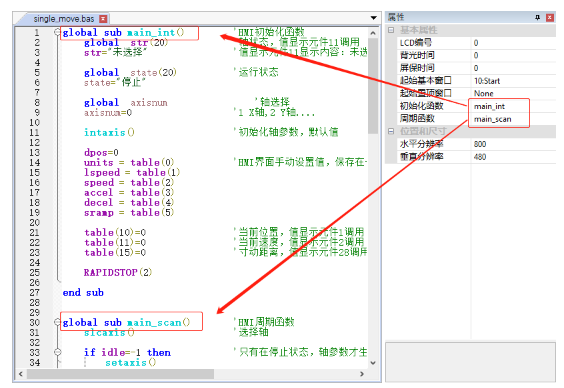
Task: Select the 背光时间 property label
Action: [x=417, y=55]
